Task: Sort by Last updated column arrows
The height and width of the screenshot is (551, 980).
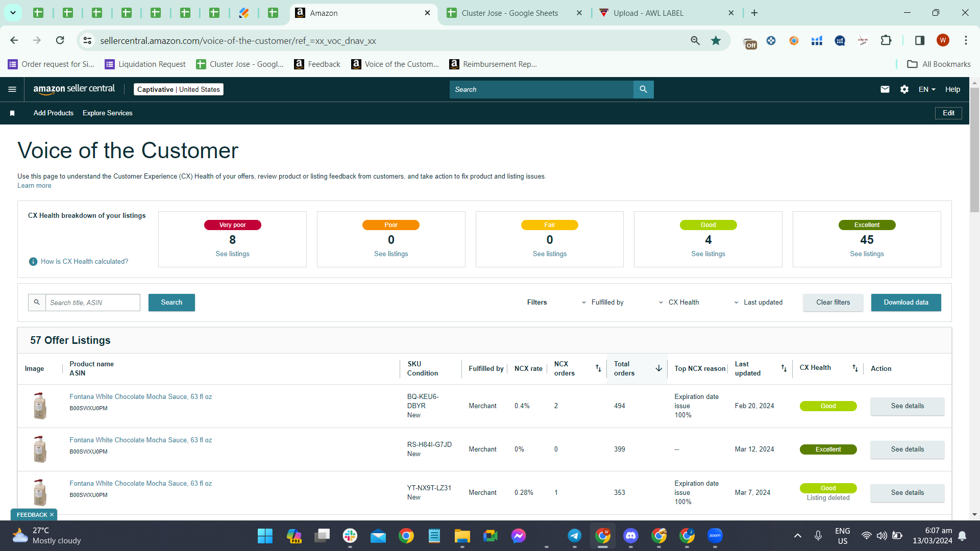Action: 784,368
